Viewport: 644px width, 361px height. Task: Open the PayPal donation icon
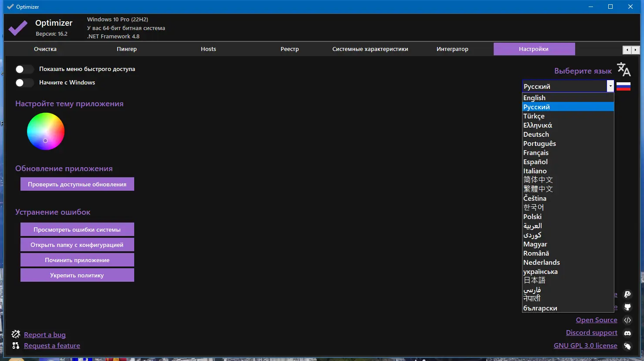point(627,294)
